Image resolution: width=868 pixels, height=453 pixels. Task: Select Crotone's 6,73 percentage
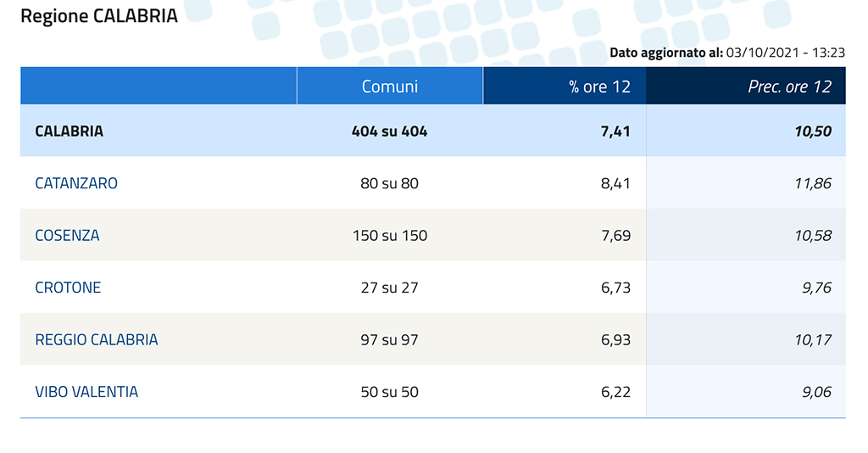coord(615,288)
